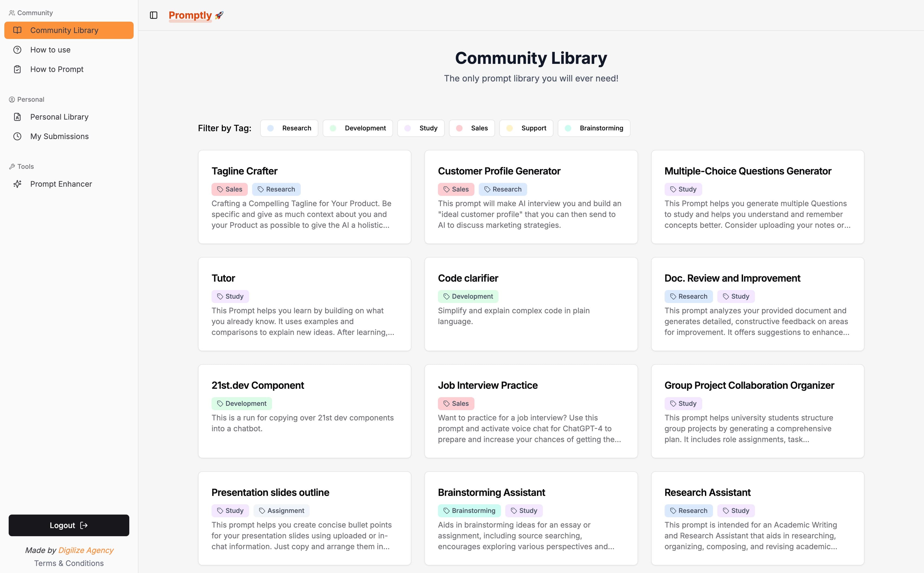Toggle the Development tag filter
The width and height of the screenshot is (924, 573).
358,128
